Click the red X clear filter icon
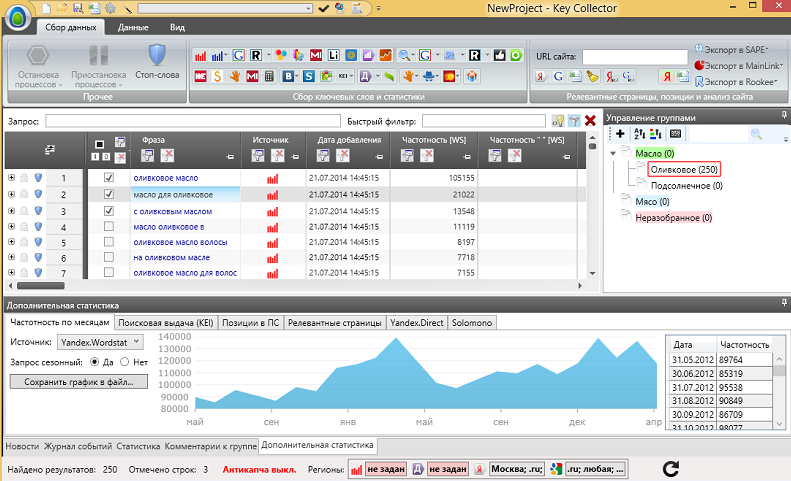The width and height of the screenshot is (791, 481). coord(590,121)
